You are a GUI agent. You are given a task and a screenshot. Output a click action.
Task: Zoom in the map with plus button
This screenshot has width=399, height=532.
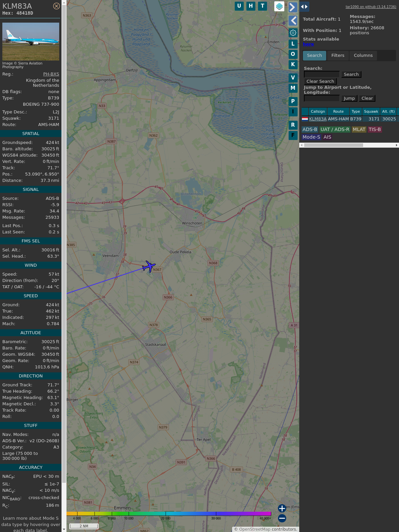pyautogui.click(x=282, y=508)
